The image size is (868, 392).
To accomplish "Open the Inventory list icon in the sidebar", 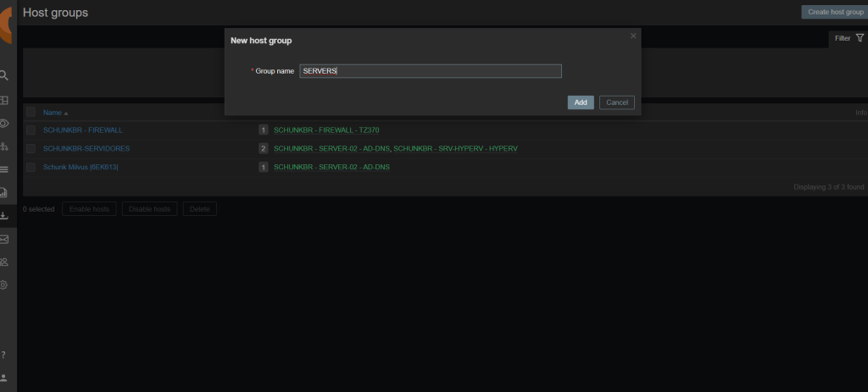I will pyautogui.click(x=4, y=169).
